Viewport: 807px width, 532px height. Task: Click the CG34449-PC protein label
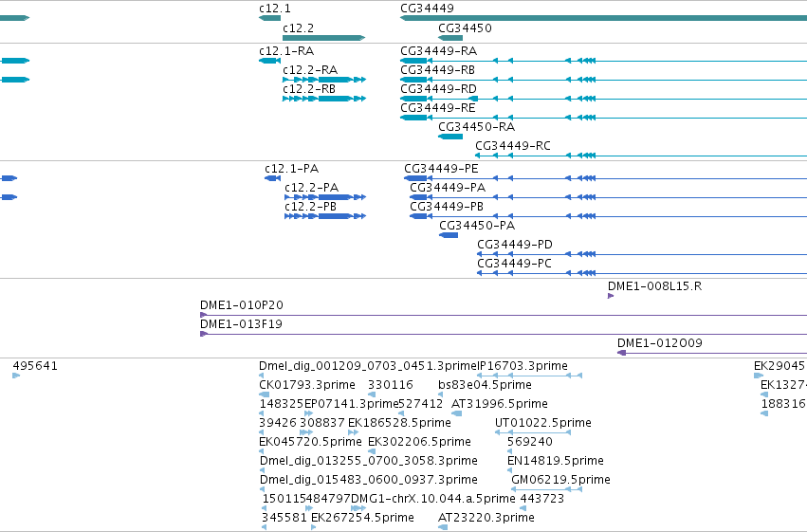point(514,264)
